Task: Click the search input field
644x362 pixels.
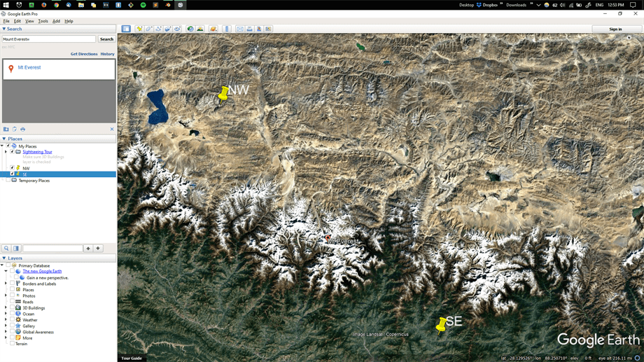Action: point(49,39)
